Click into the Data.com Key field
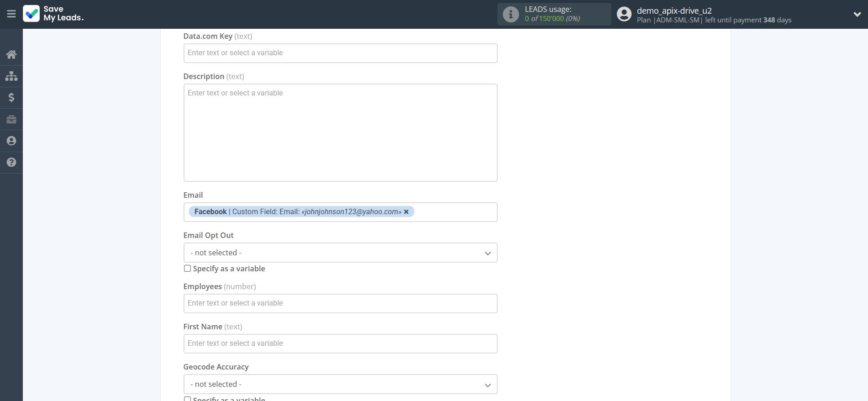Image resolution: width=868 pixels, height=401 pixels. point(340,53)
